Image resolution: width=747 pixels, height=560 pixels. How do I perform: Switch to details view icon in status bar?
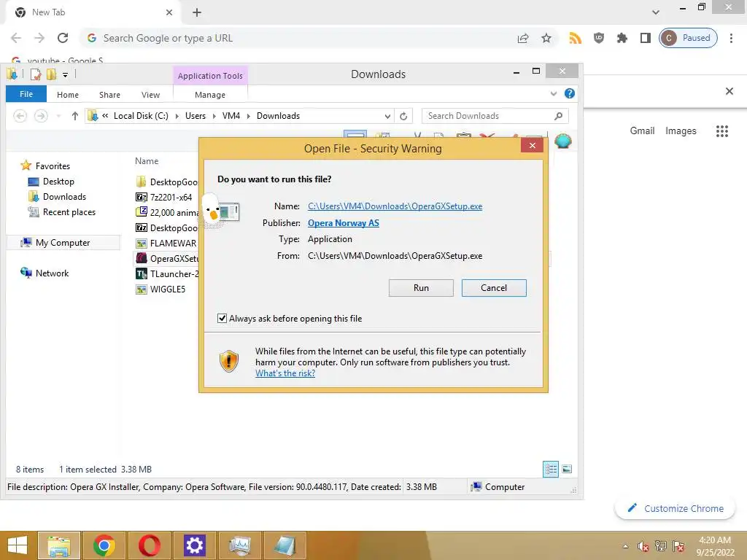point(551,469)
